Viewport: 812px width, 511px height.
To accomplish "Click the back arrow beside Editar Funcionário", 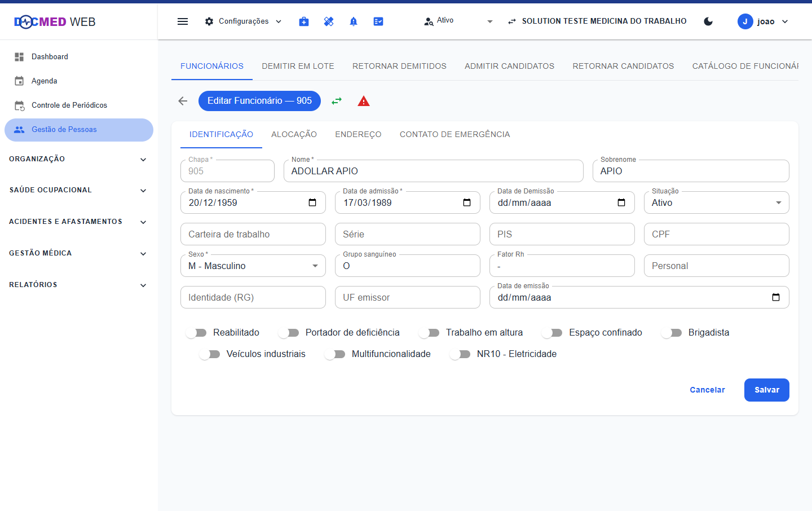I will (x=183, y=101).
